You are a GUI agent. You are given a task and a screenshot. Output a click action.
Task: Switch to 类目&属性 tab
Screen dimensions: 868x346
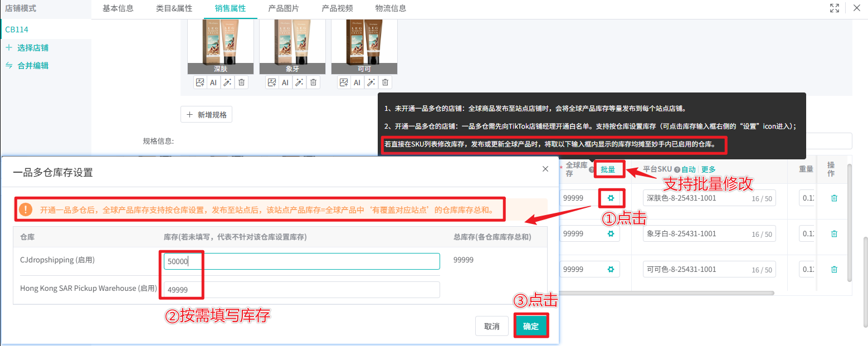click(x=174, y=8)
